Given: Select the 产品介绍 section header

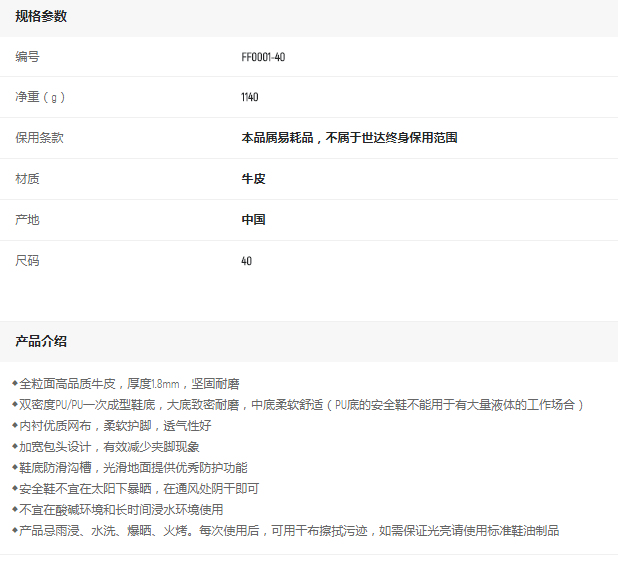Looking at the screenshot, I should 41,341.
